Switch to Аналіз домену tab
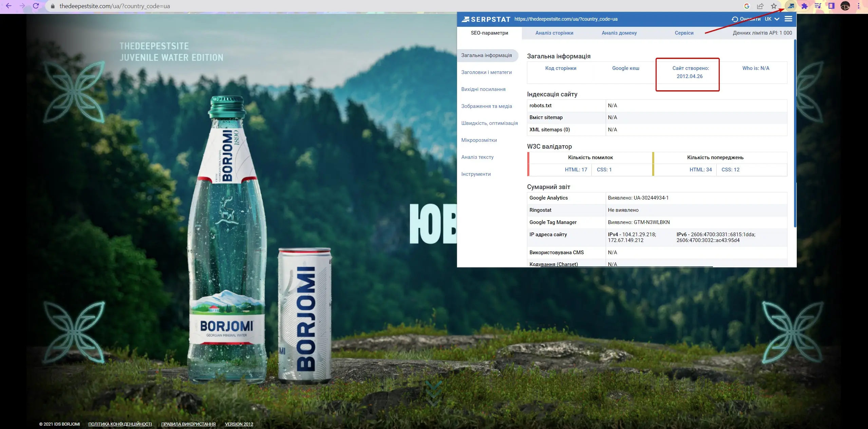This screenshot has width=868, height=429. click(x=619, y=33)
